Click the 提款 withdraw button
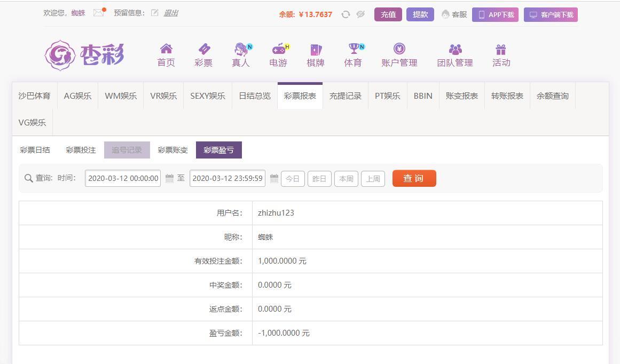 click(420, 14)
